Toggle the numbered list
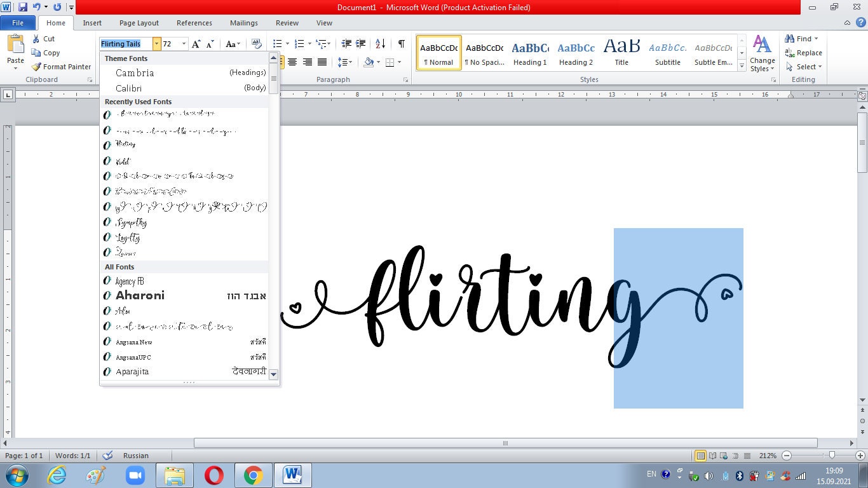Screen dimensions: 868x488 (298, 43)
